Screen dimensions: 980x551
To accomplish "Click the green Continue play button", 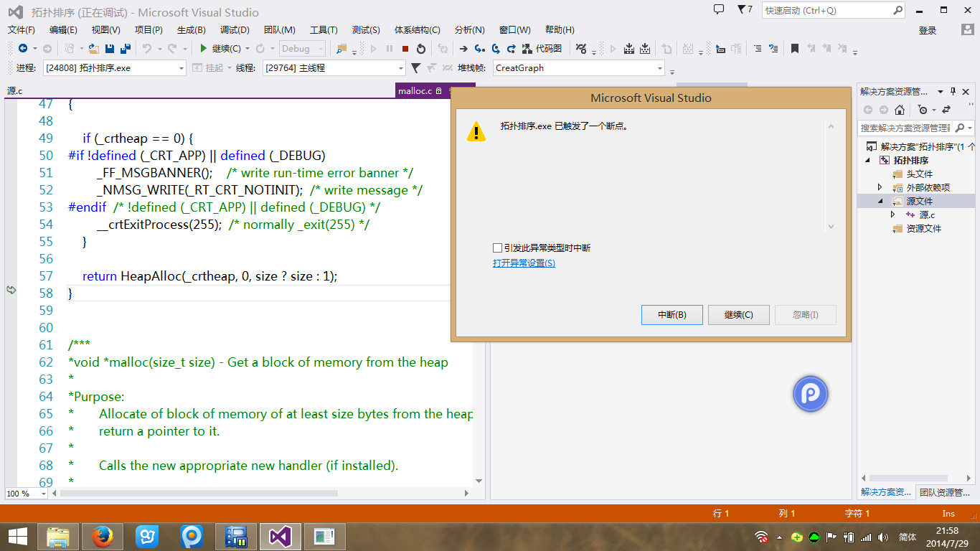I will coord(204,49).
